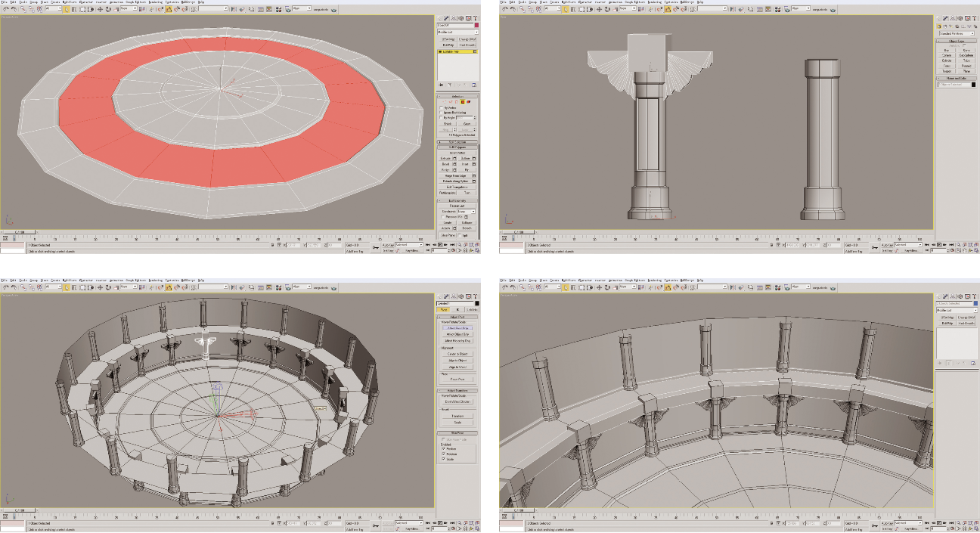This screenshot has width=980, height=533.
Task: Open File menu in the Editable Poly screenshot
Action: click(x=5, y=2)
